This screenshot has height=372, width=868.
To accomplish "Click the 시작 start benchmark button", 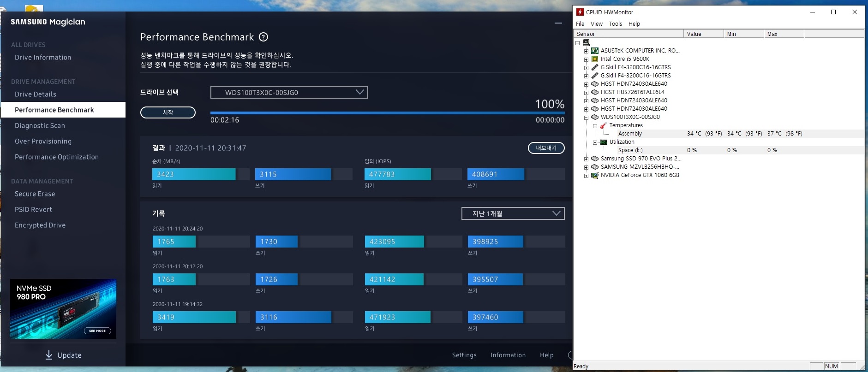I will pyautogui.click(x=168, y=112).
